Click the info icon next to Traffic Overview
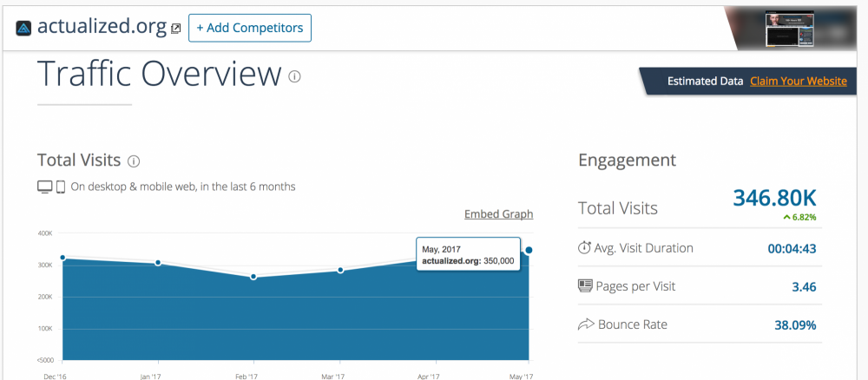 pos(294,76)
